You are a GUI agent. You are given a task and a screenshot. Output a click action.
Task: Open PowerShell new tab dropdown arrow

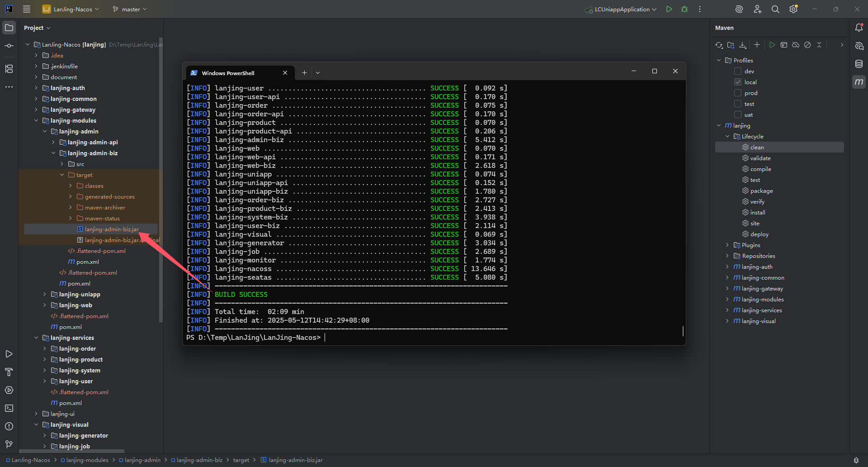(x=318, y=73)
